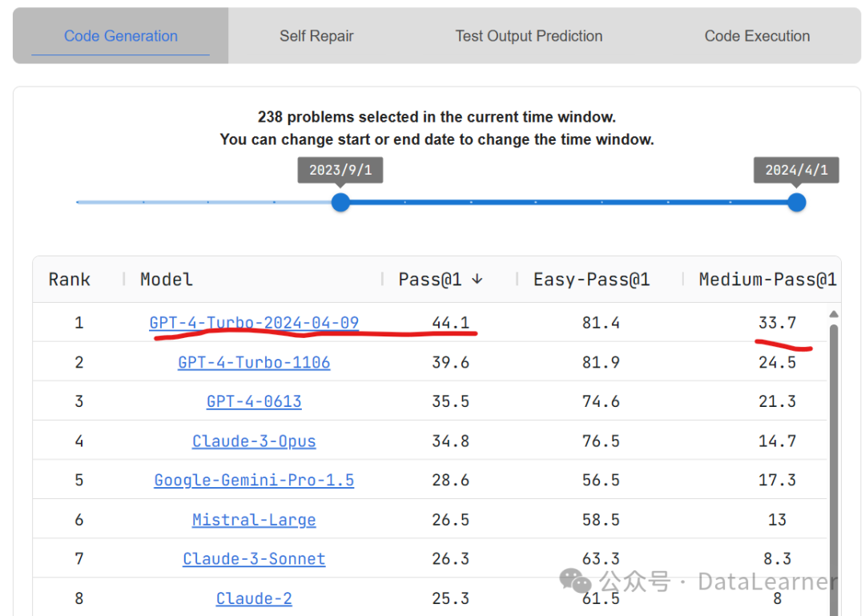The image size is (865, 616).
Task: Click the start date slider handle
Action: 340,202
